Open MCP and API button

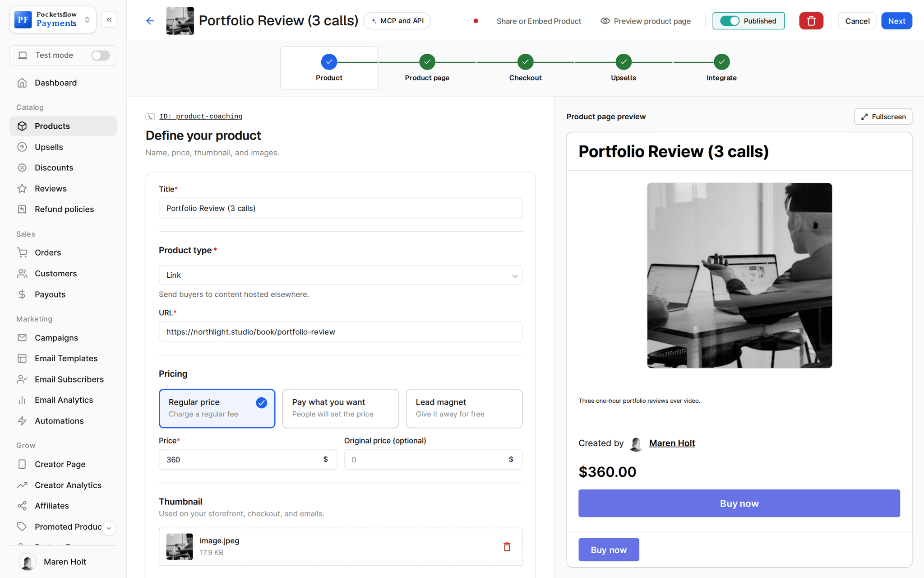tap(397, 21)
